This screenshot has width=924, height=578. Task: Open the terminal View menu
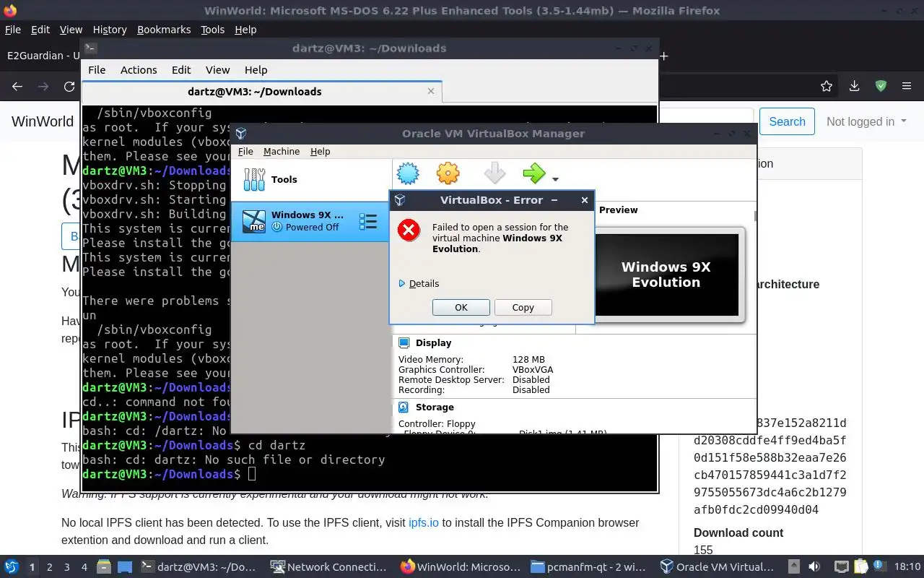click(x=217, y=70)
